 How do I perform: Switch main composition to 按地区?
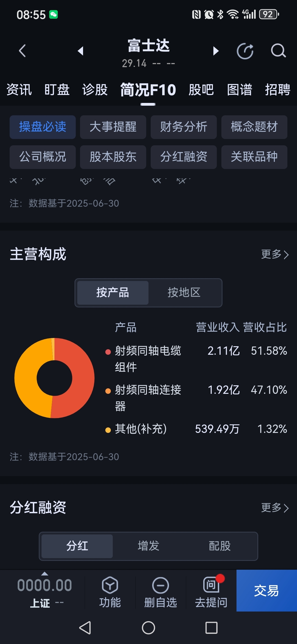pyautogui.click(x=184, y=293)
